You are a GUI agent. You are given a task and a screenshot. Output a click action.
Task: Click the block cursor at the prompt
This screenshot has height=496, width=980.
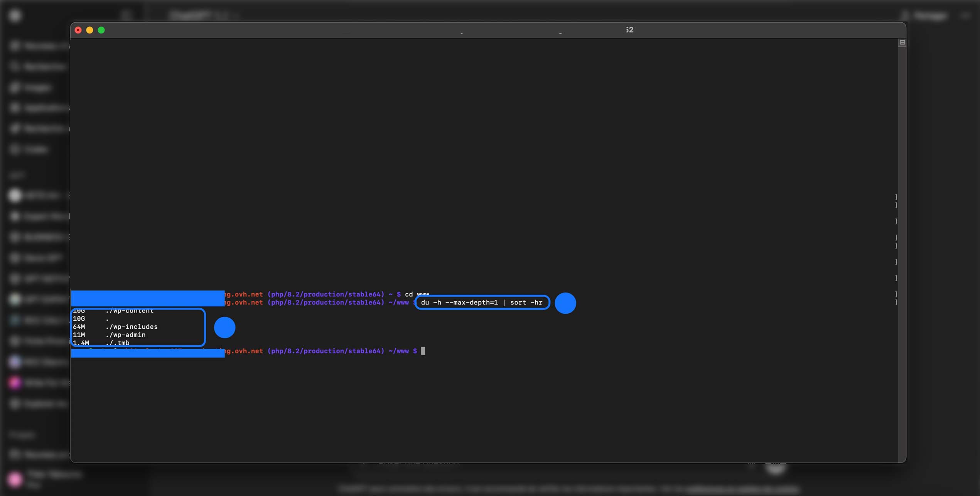click(423, 351)
